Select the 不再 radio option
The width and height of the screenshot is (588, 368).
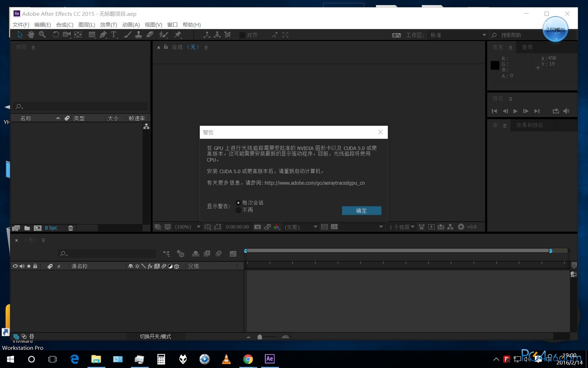click(x=238, y=210)
